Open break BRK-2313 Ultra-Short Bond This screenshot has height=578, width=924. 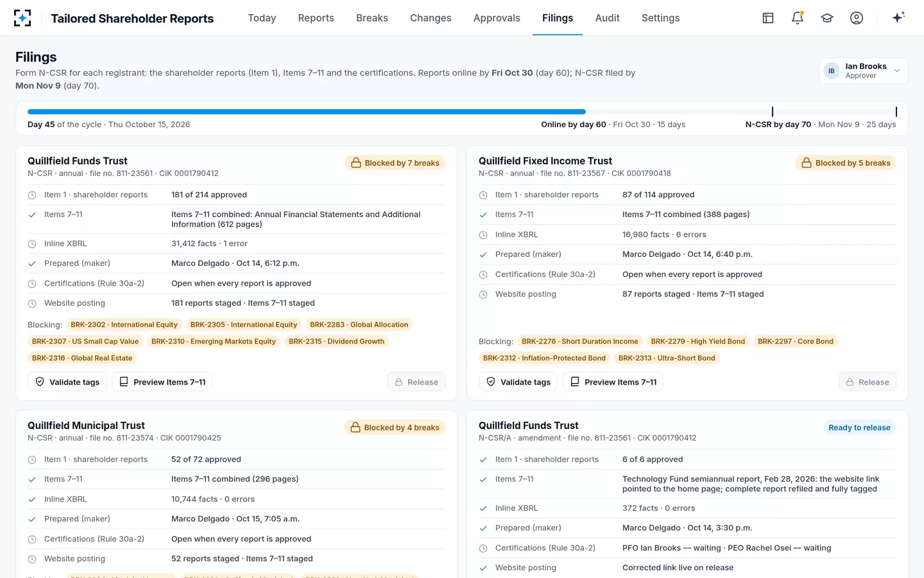[x=667, y=358]
